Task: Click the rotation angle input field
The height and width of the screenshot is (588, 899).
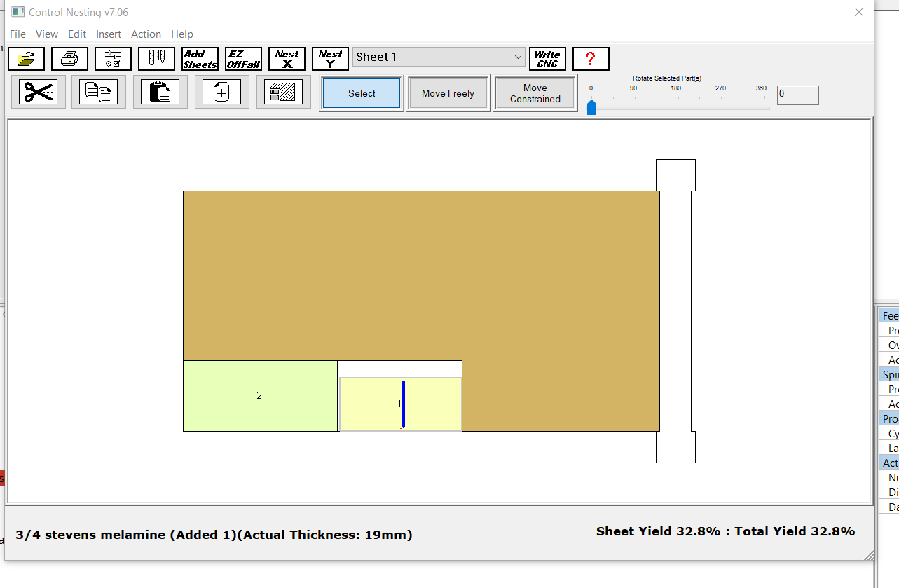Action: coord(797,95)
